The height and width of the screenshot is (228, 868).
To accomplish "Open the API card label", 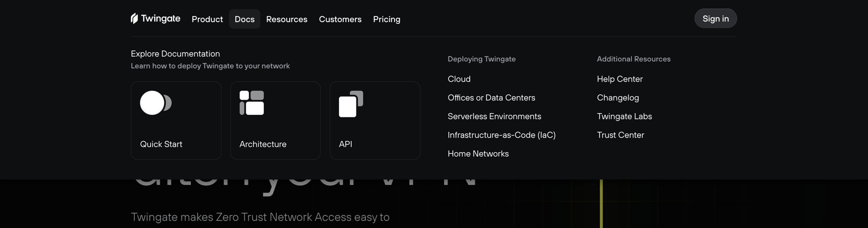I will [x=345, y=144].
